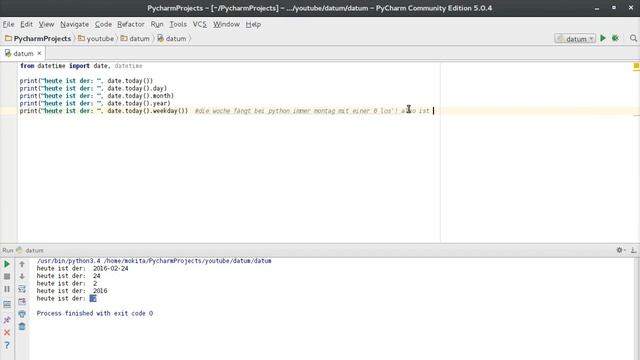Rerun datum from the Run panel

pyautogui.click(x=7, y=264)
